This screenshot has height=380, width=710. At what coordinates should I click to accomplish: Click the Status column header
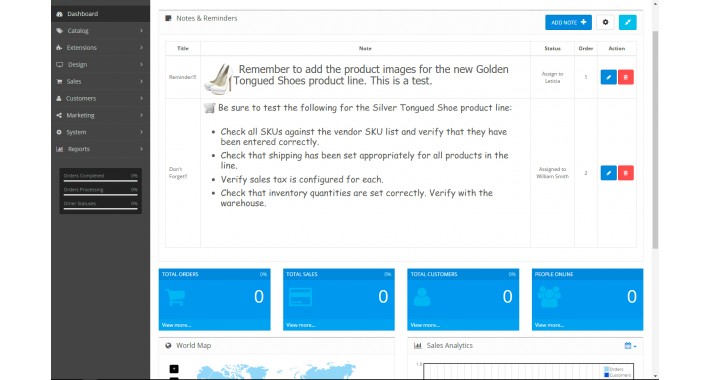tap(552, 48)
